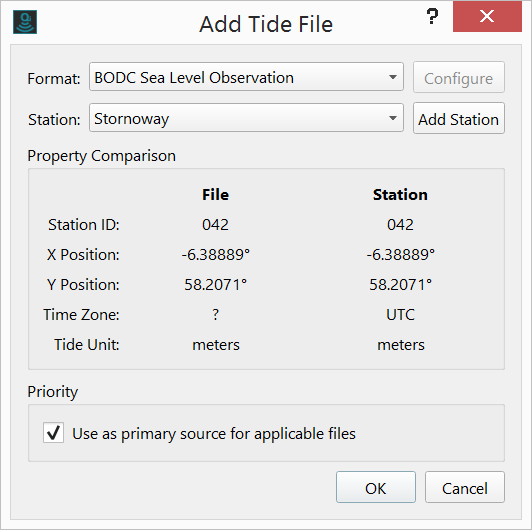
Task: Select the BODC Sea Level Observation combo box
Action: (x=246, y=77)
